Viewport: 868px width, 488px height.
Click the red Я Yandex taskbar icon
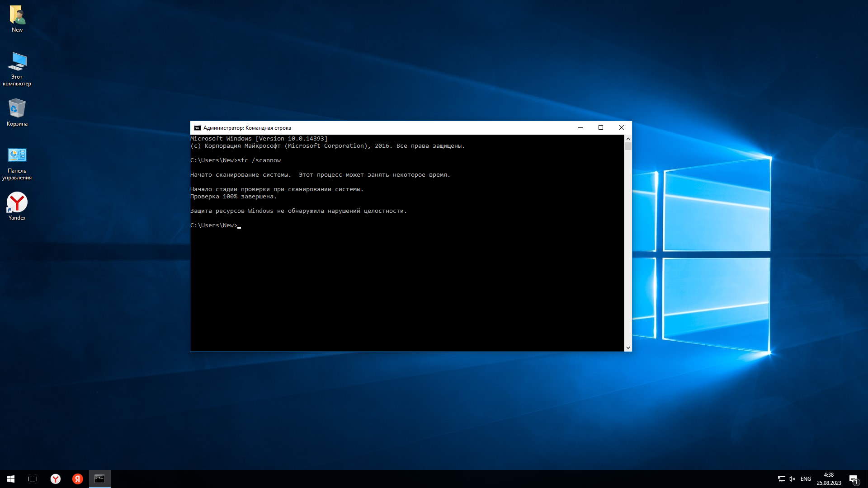click(x=77, y=479)
